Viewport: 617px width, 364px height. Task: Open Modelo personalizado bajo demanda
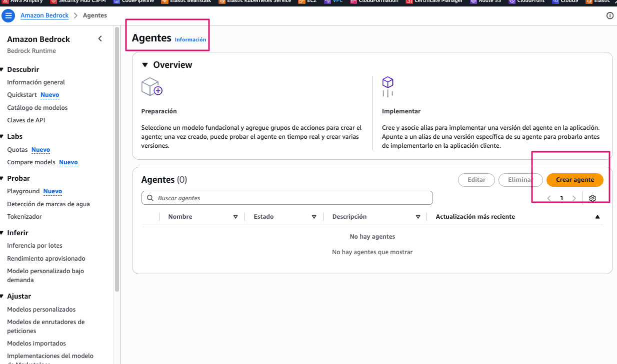click(x=45, y=276)
